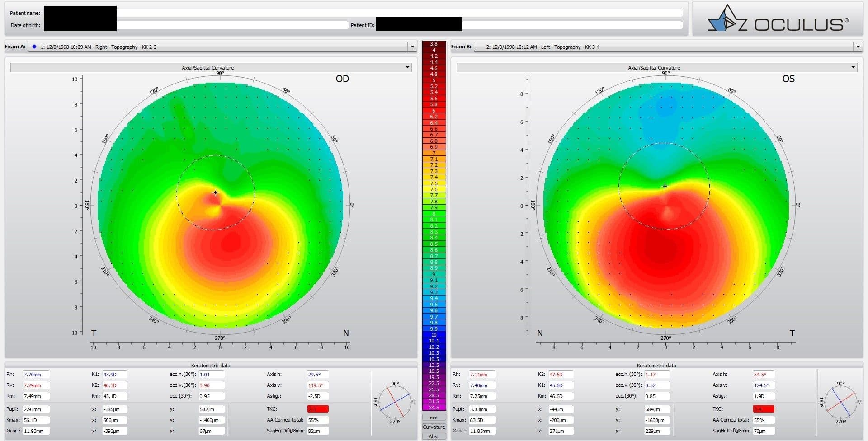
Task: Click the OD Pupil value 2.91mm
Action: click(36, 409)
